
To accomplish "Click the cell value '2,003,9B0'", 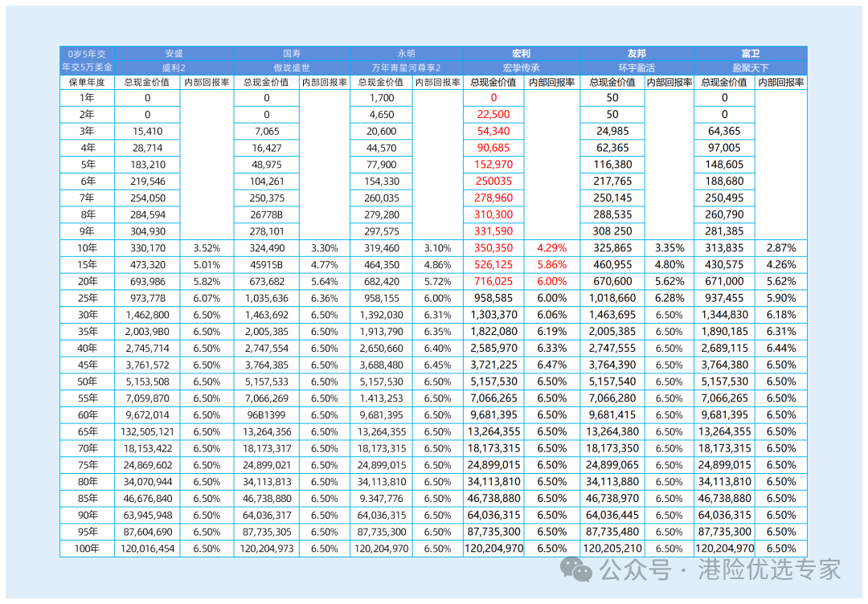I will coord(147,332).
